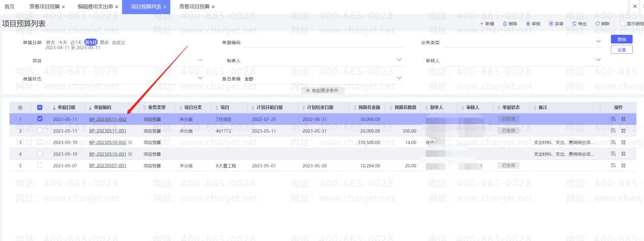Image resolution: width=644 pixels, height=241 pixels.
Task: Click amount cell 330,500.00
Action: coord(369,142)
